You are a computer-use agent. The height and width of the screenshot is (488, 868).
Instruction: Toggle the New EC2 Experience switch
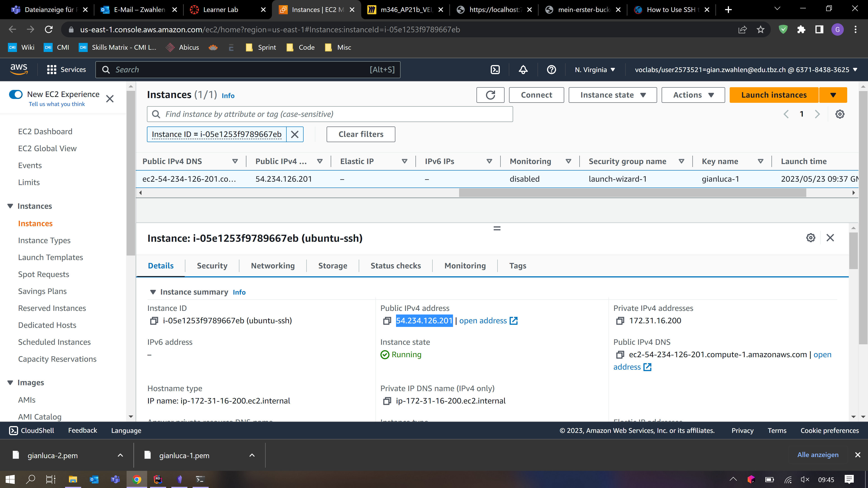tap(16, 94)
